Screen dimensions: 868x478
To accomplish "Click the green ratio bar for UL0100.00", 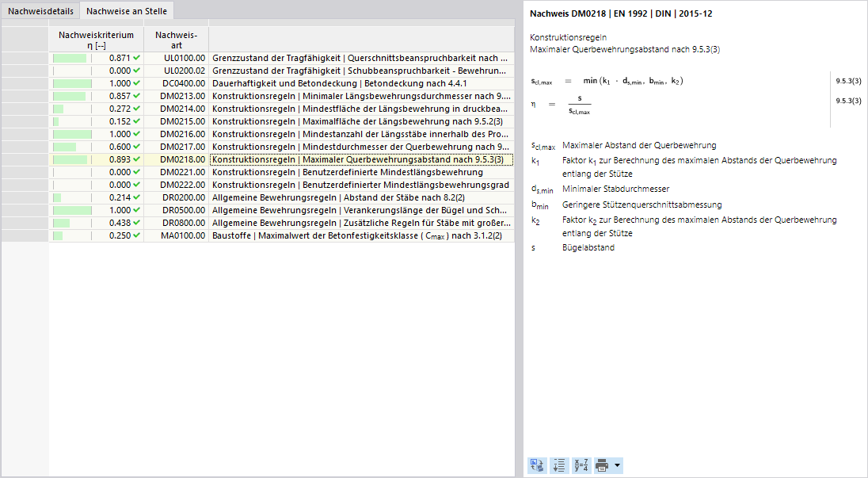I will [70, 58].
